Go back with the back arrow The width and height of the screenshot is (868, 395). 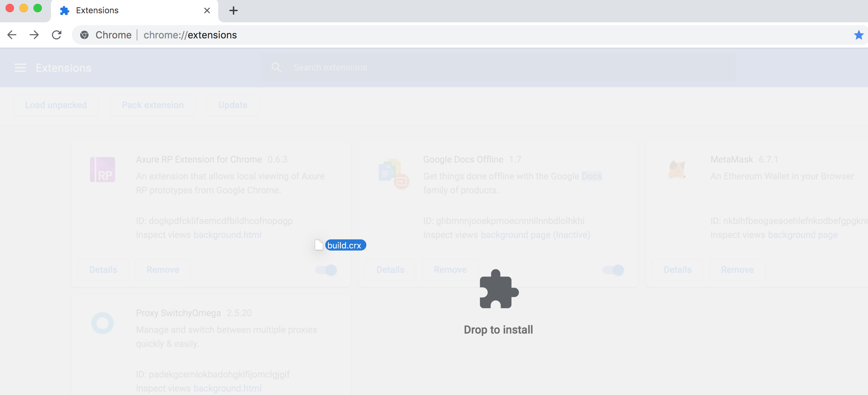(12, 35)
